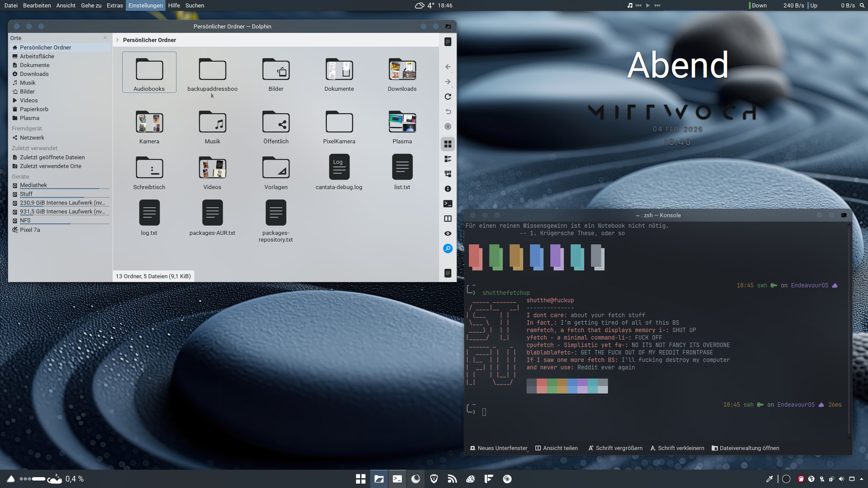
Task: Open the Gehe zu menu
Action: pyautogui.click(x=91, y=5)
